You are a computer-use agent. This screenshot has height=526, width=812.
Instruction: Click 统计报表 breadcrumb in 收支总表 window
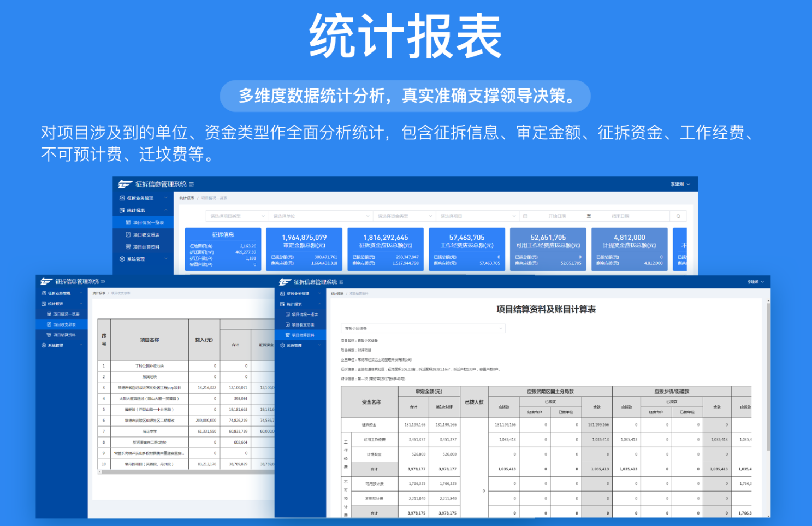tap(99, 293)
